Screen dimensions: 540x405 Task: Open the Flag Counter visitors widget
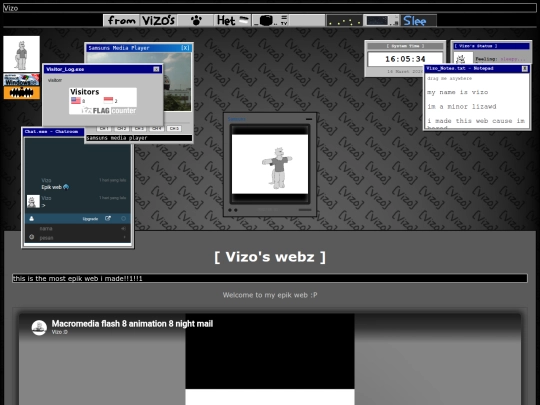[103, 101]
